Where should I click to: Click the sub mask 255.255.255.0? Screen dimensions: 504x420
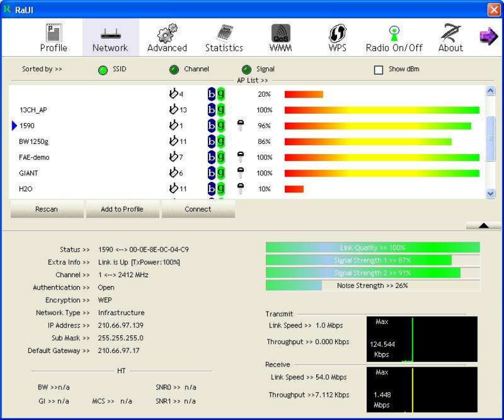[x=121, y=338]
